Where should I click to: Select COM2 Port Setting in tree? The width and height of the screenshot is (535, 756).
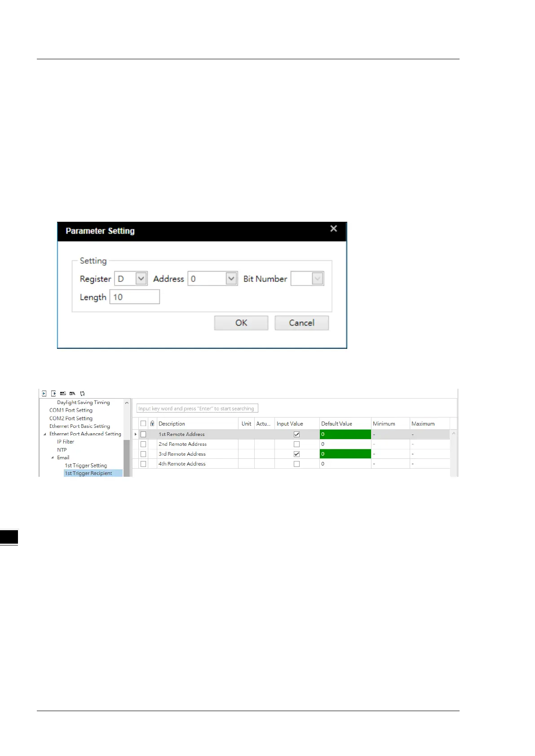pyautogui.click(x=71, y=418)
